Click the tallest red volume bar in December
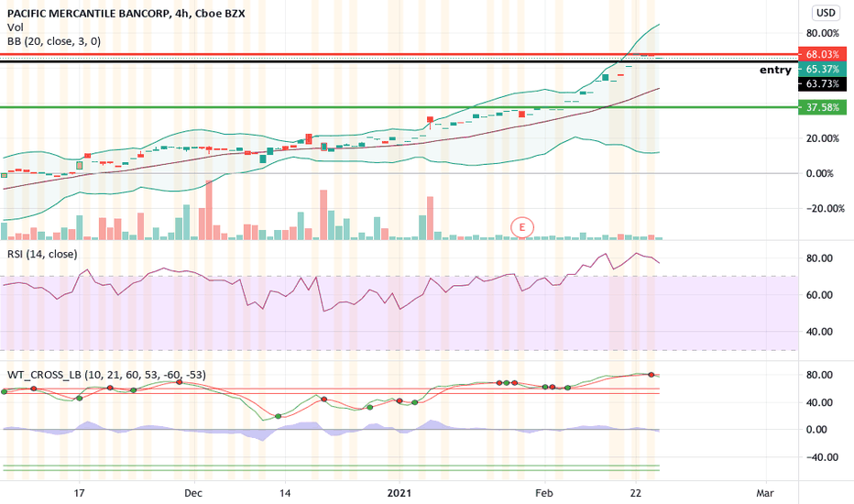 [209, 210]
